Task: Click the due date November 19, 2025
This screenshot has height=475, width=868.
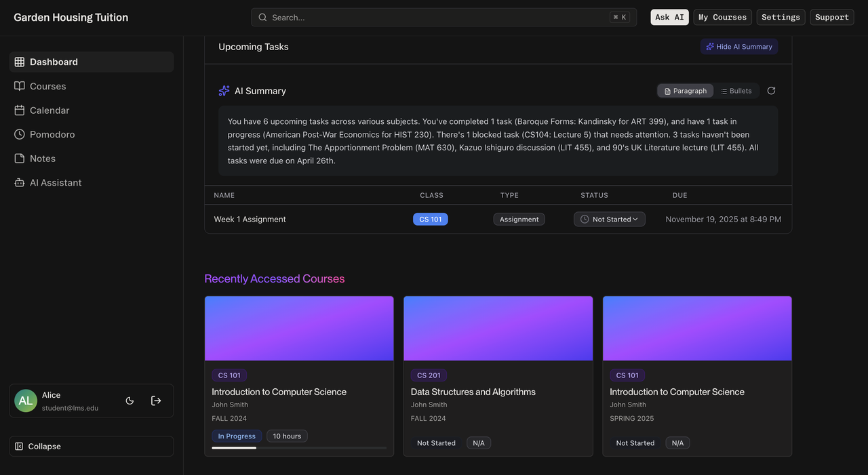Action: 724,220
